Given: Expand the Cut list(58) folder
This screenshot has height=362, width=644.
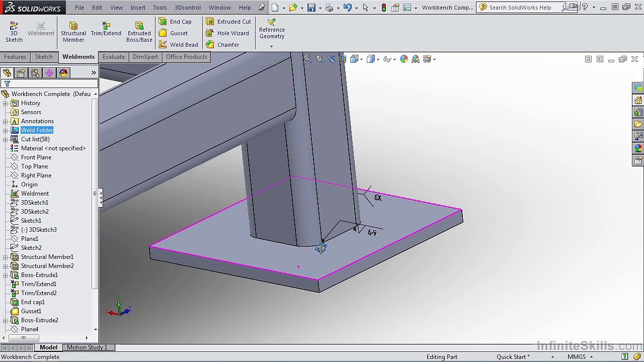Looking at the screenshot, I should click(x=6, y=139).
